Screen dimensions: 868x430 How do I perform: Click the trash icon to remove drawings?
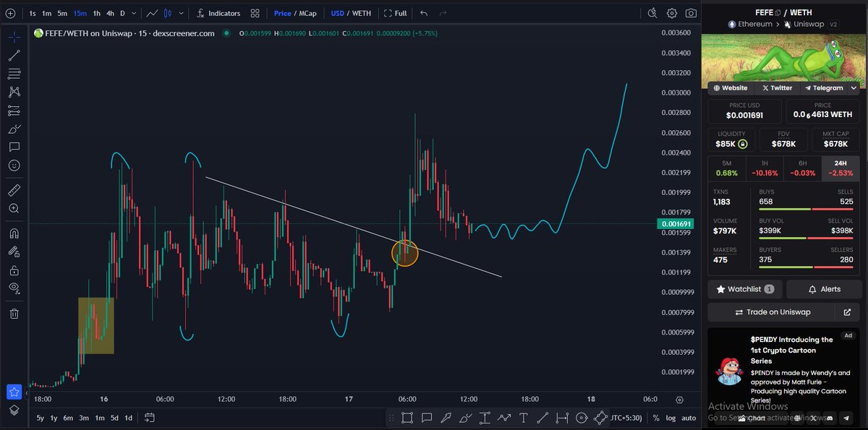pos(14,313)
